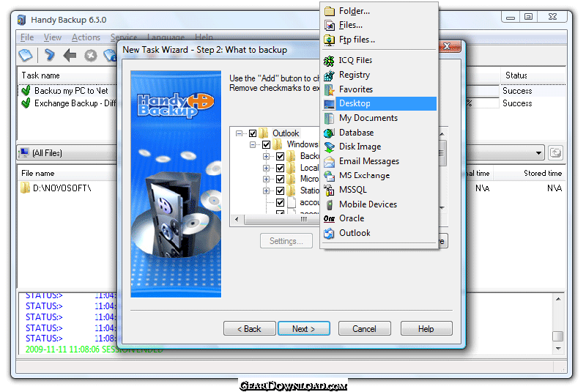Click the Favorites star icon

click(329, 89)
